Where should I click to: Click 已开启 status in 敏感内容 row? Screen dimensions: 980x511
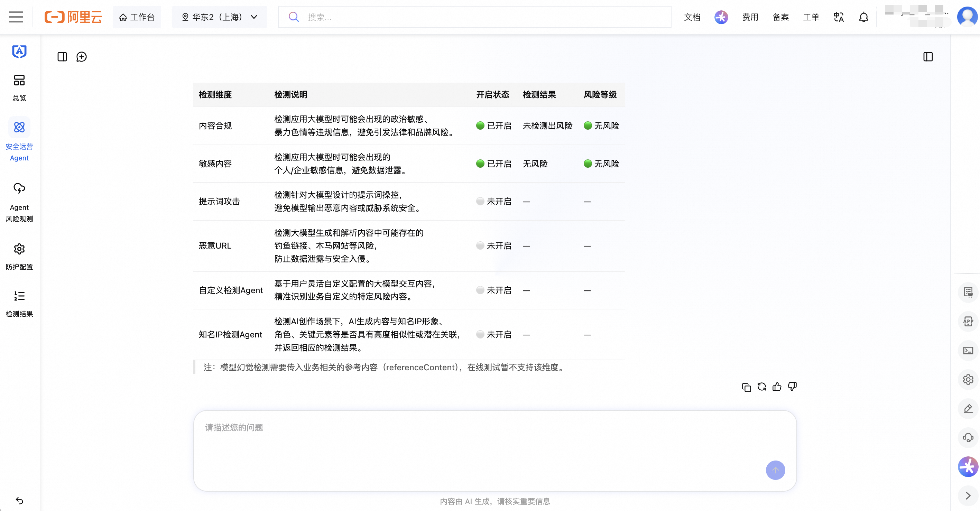(x=493, y=164)
